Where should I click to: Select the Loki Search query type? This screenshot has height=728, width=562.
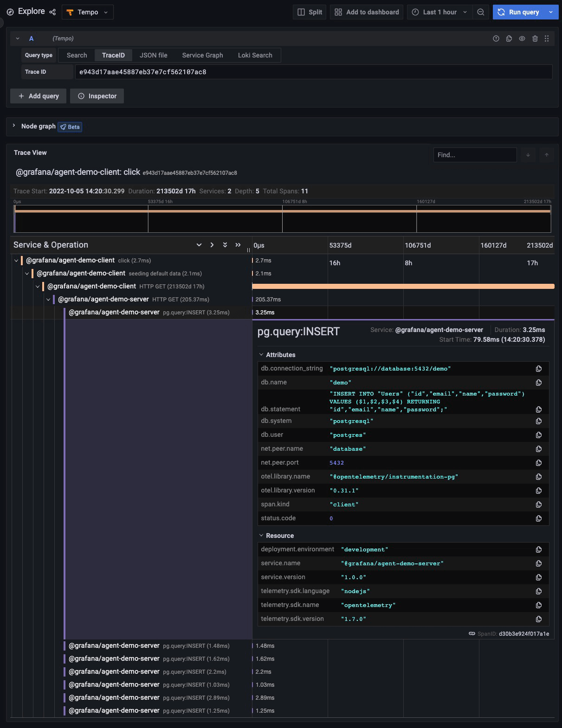coord(255,55)
